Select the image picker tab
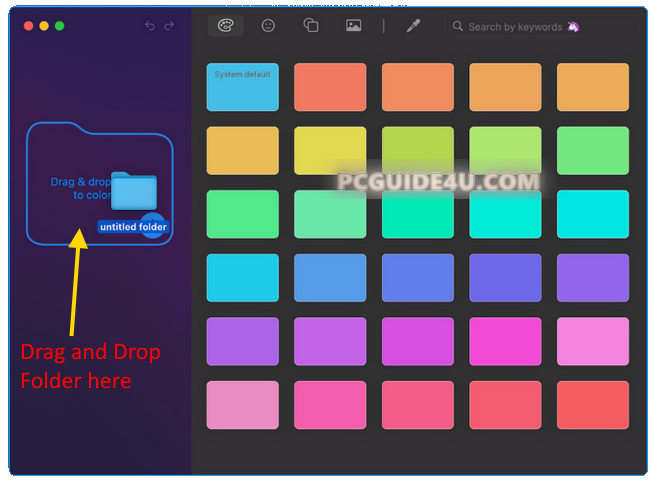 tap(353, 26)
